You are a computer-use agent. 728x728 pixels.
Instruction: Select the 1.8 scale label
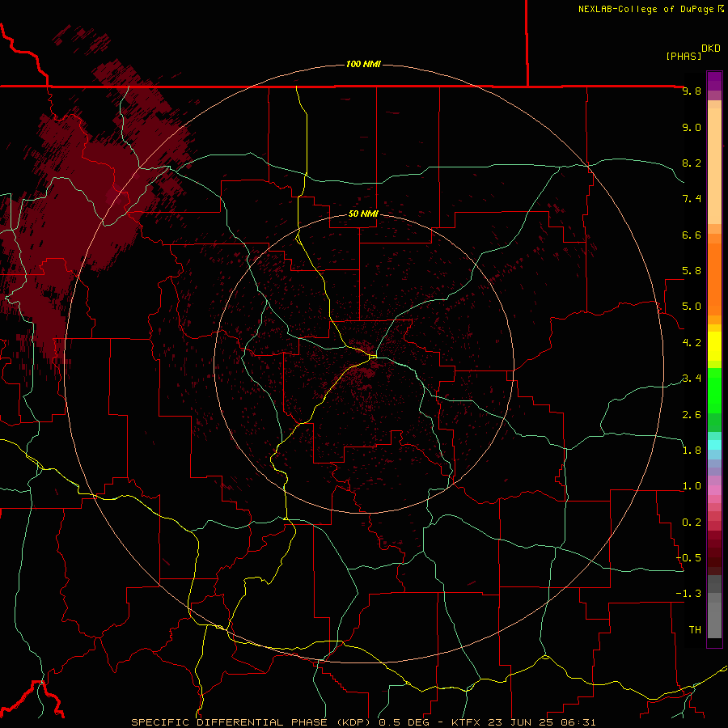[692, 451]
